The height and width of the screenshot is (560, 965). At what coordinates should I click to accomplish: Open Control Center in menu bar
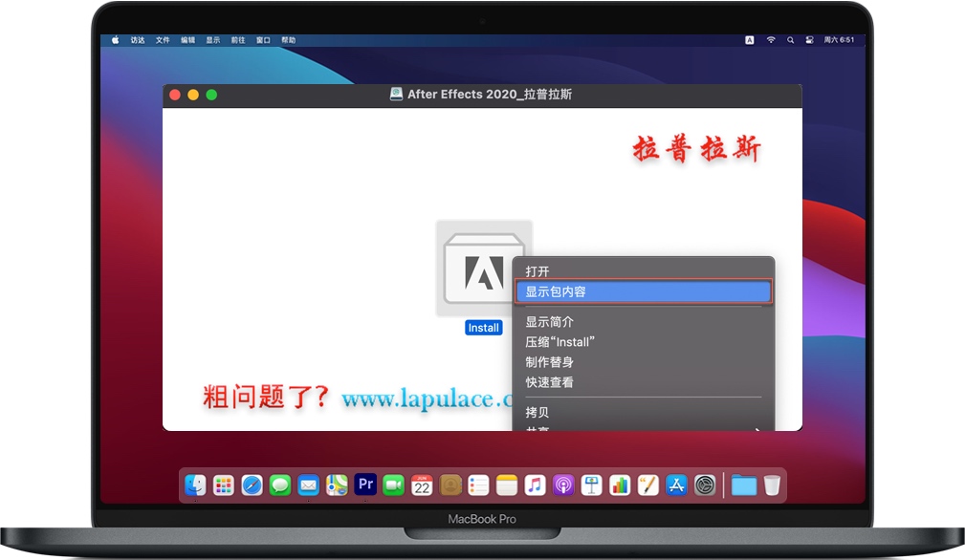click(x=809, y=40)
